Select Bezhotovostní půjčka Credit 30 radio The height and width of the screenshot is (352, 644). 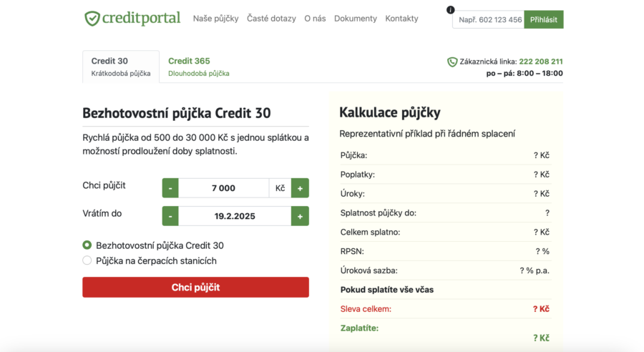87,245
